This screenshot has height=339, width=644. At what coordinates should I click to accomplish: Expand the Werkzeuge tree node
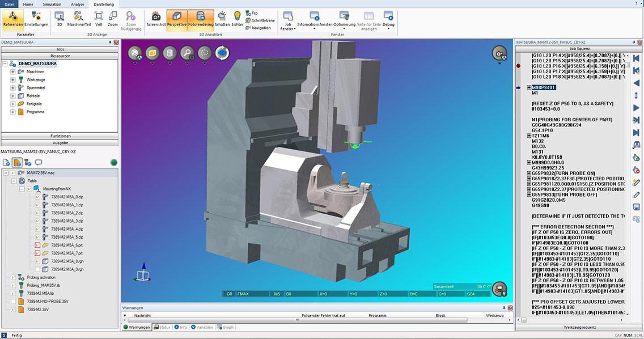12,80
